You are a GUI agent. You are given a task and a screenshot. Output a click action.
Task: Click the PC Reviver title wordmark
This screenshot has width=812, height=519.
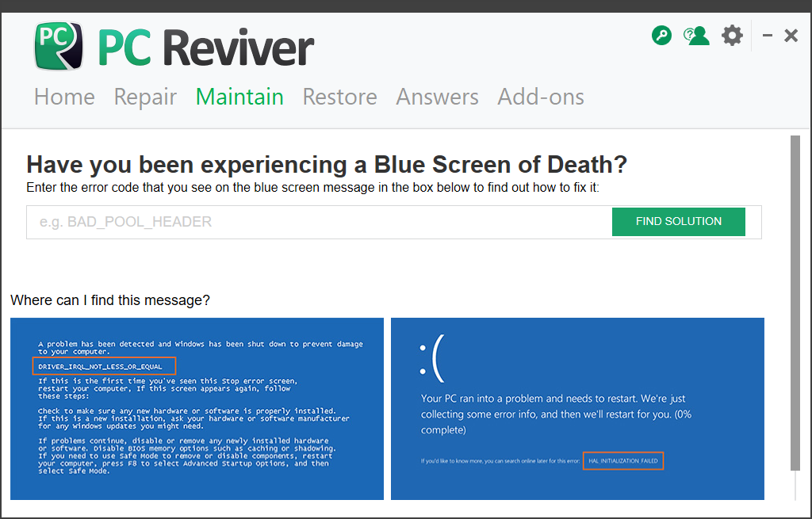(205, 48)
